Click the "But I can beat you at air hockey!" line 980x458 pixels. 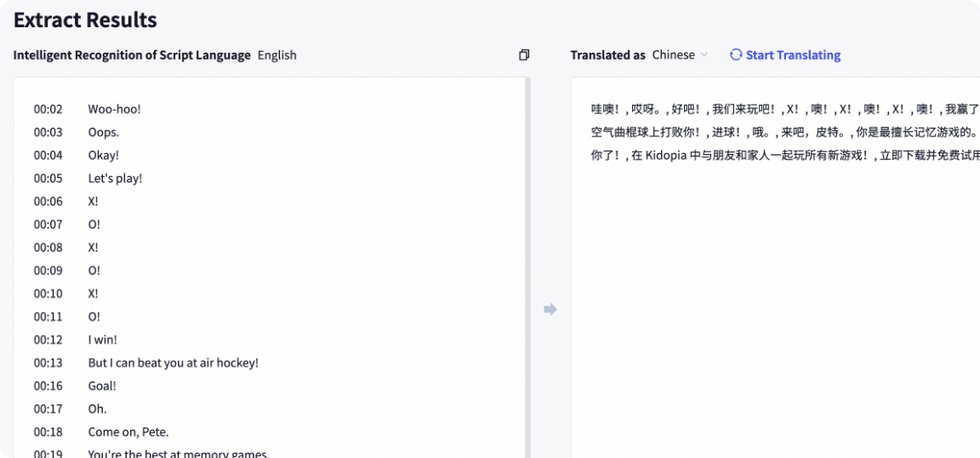click(173, 363)
